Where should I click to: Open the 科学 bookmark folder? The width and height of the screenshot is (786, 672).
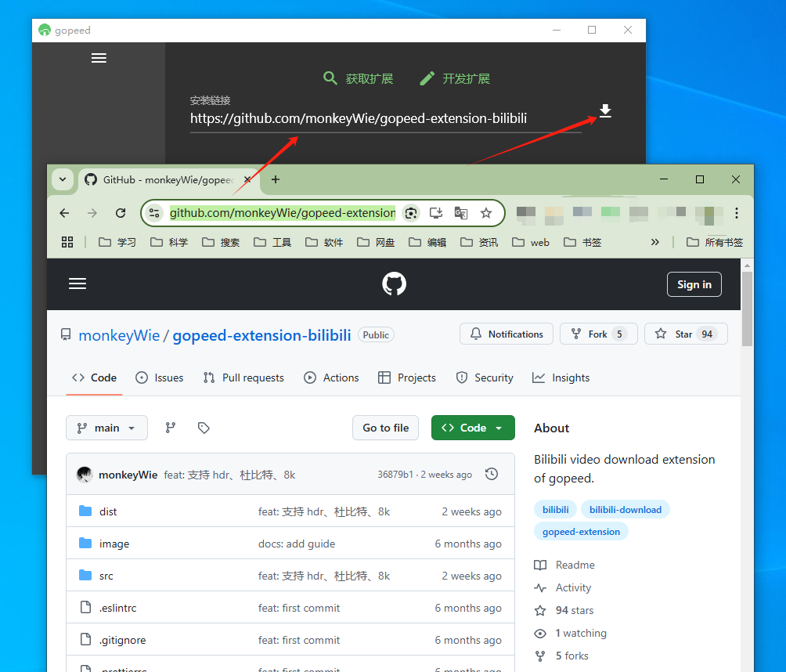click(169, 242)
